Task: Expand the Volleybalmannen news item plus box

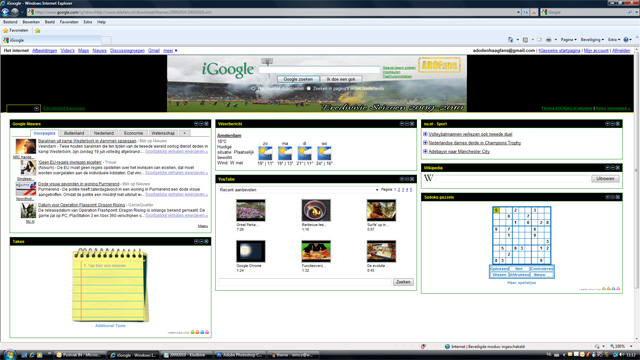Action: pos(425,134)
